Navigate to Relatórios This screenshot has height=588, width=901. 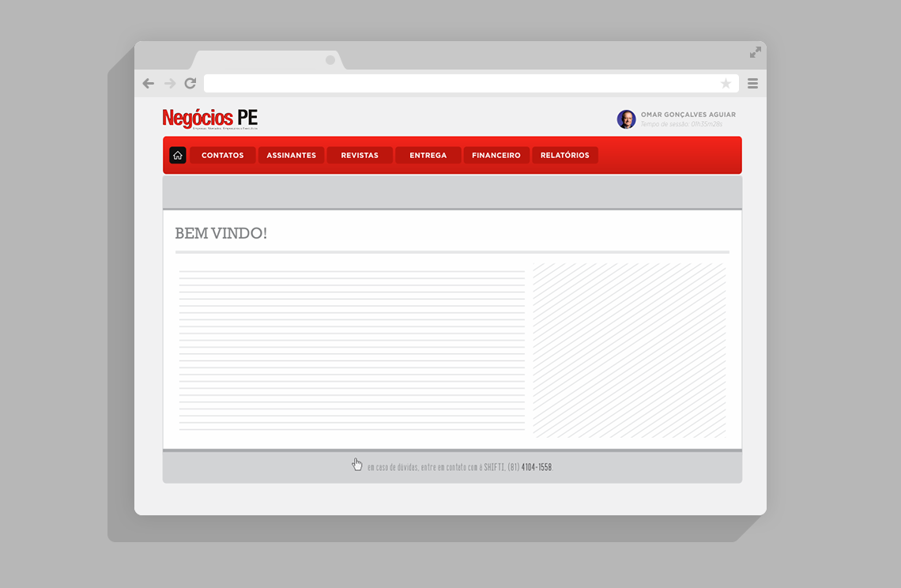click(x=564, y=156)
